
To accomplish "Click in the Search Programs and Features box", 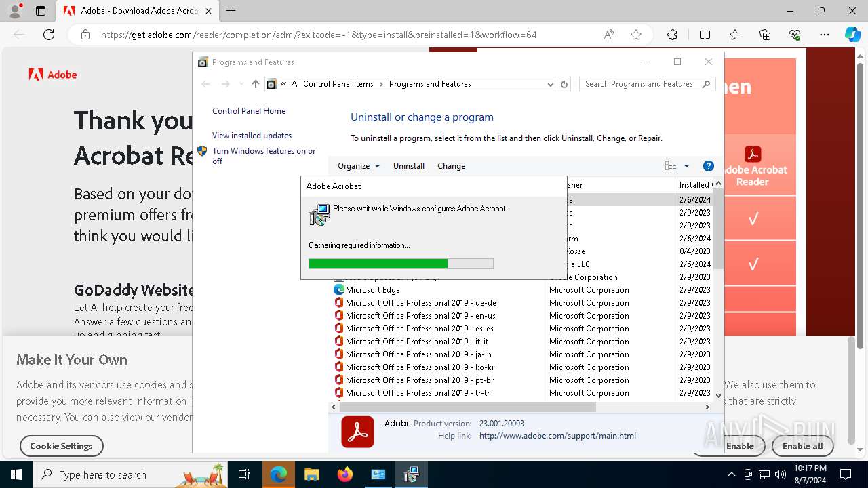I will tap(639, 84).
